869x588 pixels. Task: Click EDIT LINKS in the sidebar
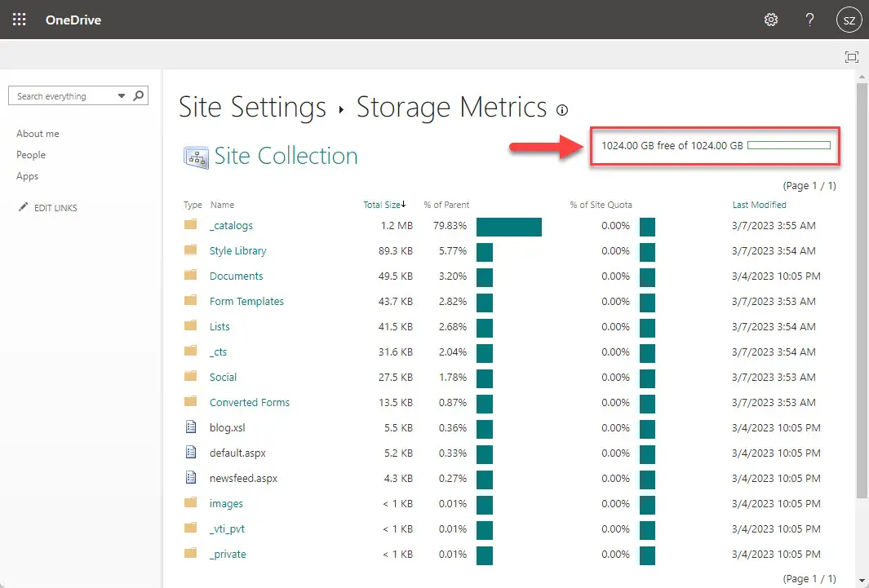55,208
